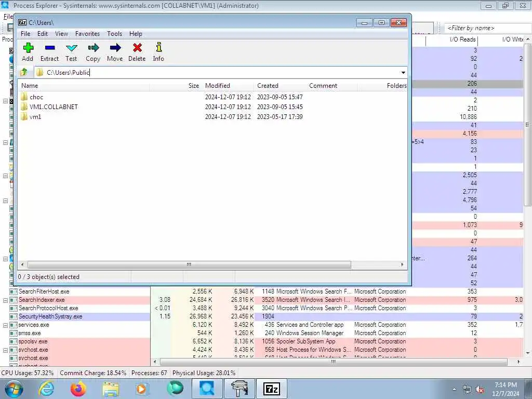The height and width of the screenshot is (399, 532).
Task: Go up one folder level in 7-Zip
Action: [x=24, y=72]
